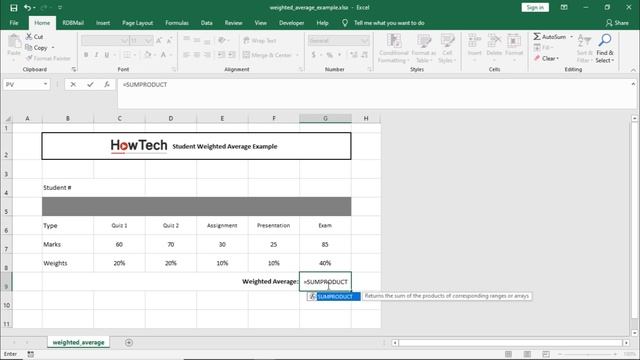Switch to the Review tab
This screenshot has width=640, height=360.
[233, 23]
